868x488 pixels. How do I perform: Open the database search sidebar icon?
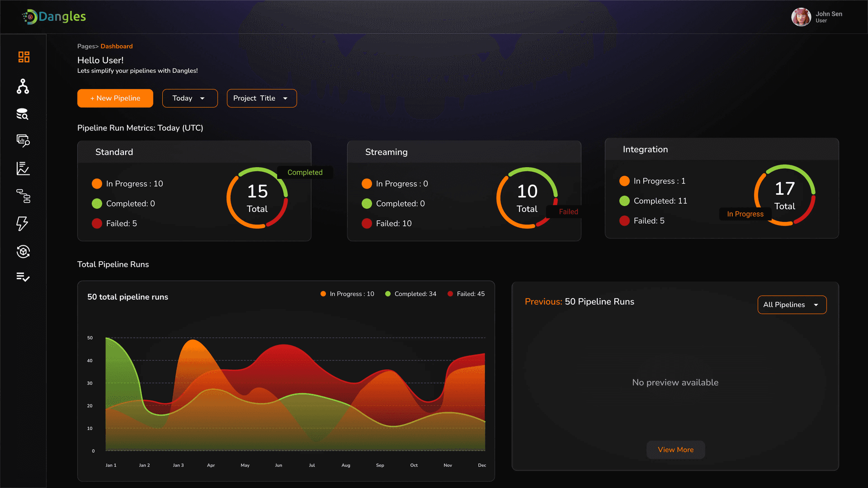coord(23,114)
